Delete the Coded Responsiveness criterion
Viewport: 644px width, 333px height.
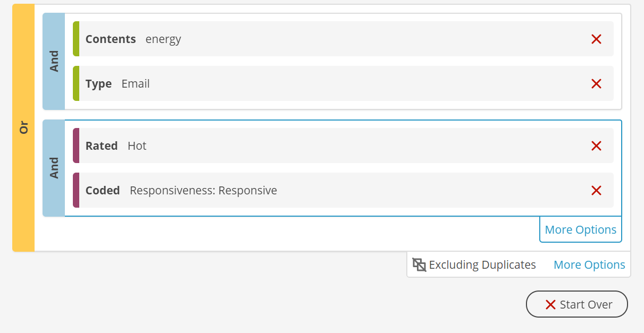(x=596, y=190)
